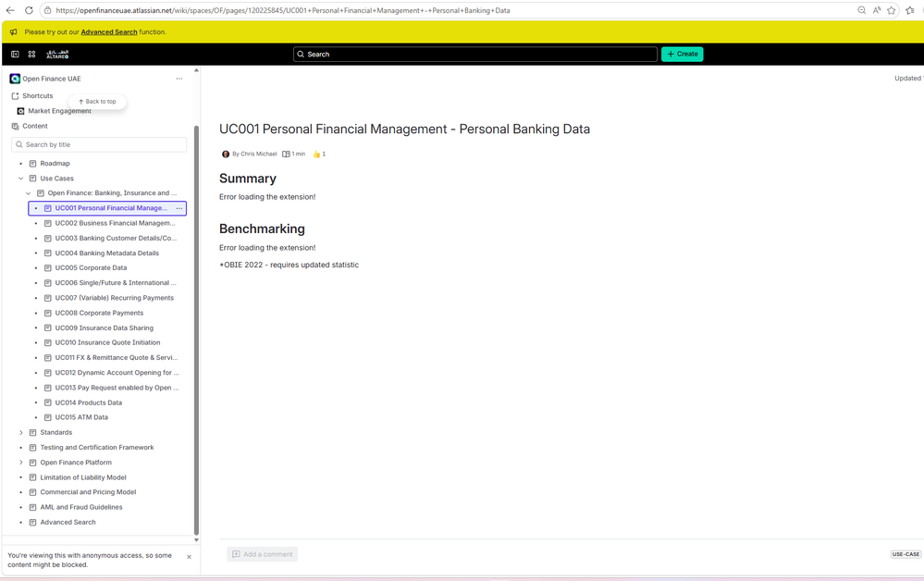Open Advanced Search page in tree
Screen dimensions: 924x581
click(68, 522)
